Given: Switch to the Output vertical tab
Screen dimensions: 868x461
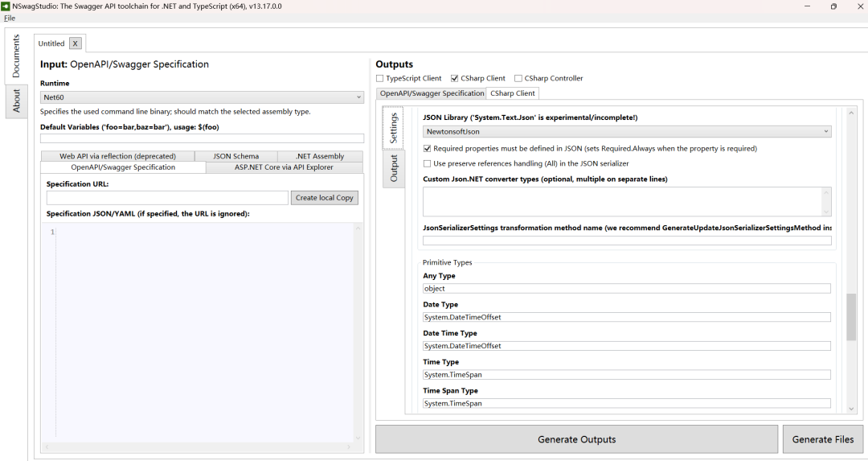Looking at the screenshot, I should pos(394,168).
